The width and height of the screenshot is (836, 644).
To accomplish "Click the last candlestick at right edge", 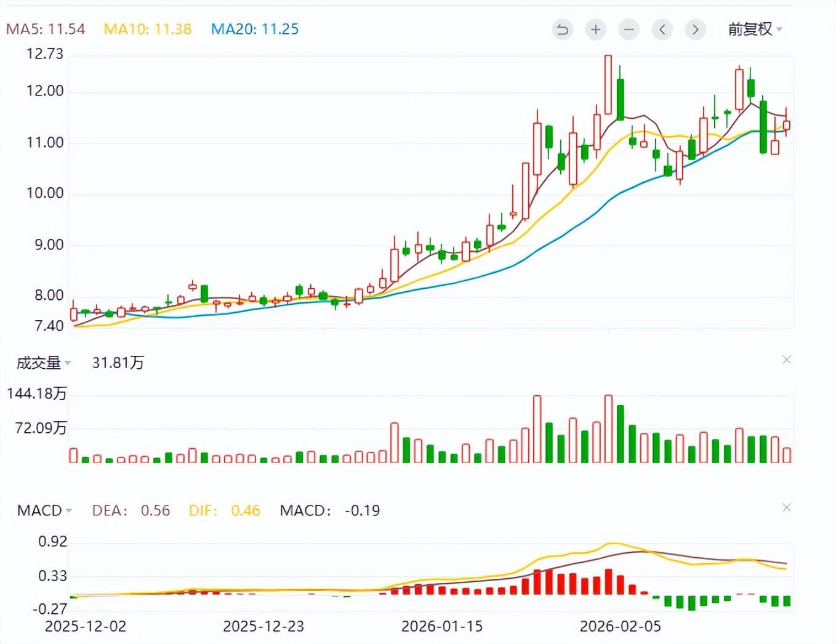I will [786, 126].
